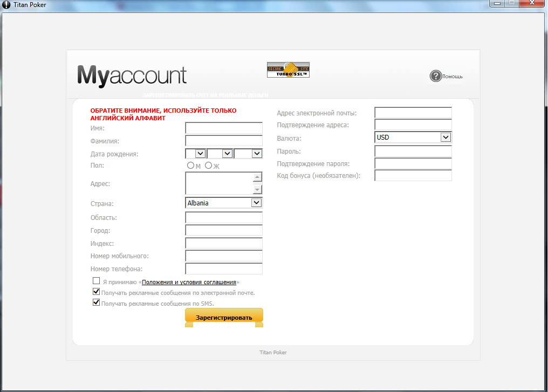Viewport: 548px width, 392px height.
Task: Click the Помощь help link text
Action: tap(452, 76)
